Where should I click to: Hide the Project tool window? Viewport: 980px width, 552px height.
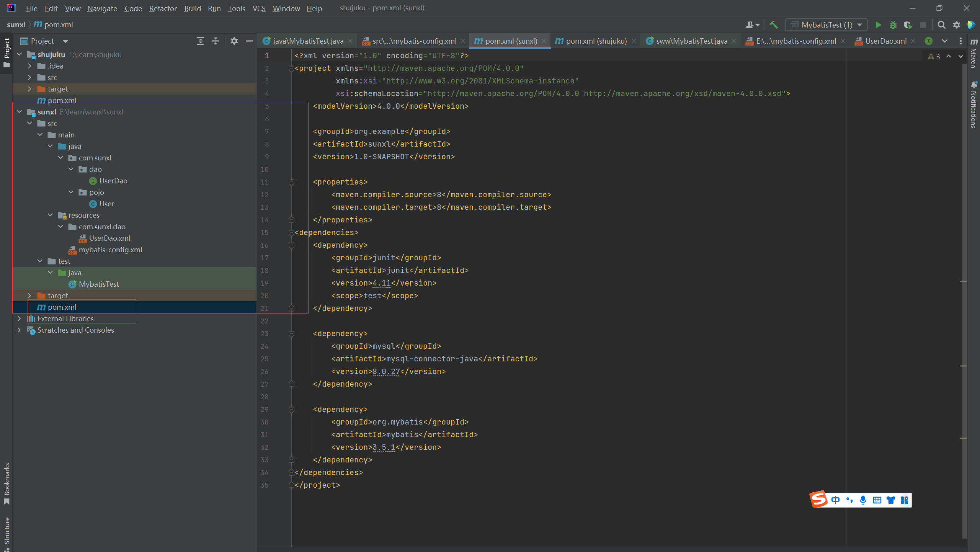[249, 41]
